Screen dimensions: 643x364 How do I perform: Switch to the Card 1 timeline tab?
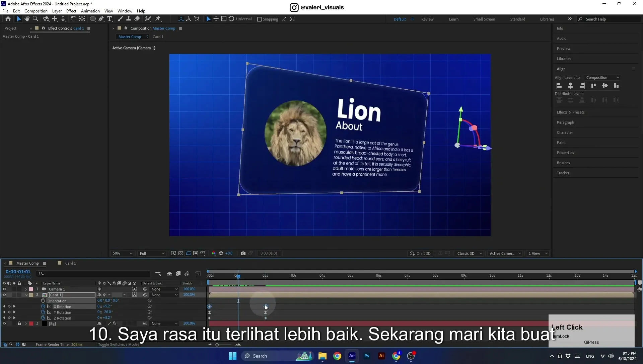click(x=70, y=263)
